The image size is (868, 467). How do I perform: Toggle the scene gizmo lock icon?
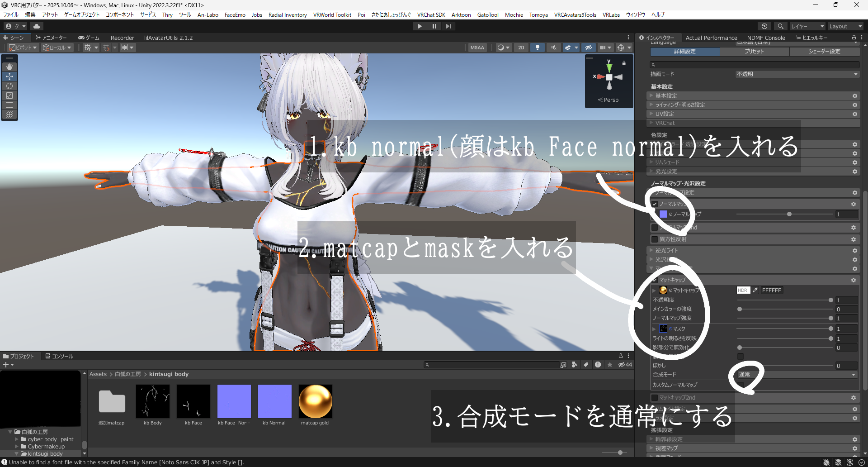pyautogui.click(x=624, y=63)
